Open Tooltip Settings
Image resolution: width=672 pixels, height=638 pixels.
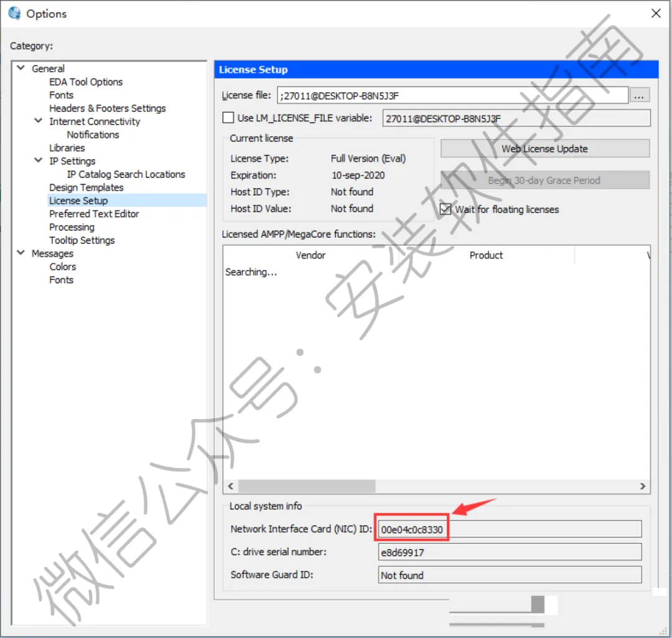click(x=82, y=240)
